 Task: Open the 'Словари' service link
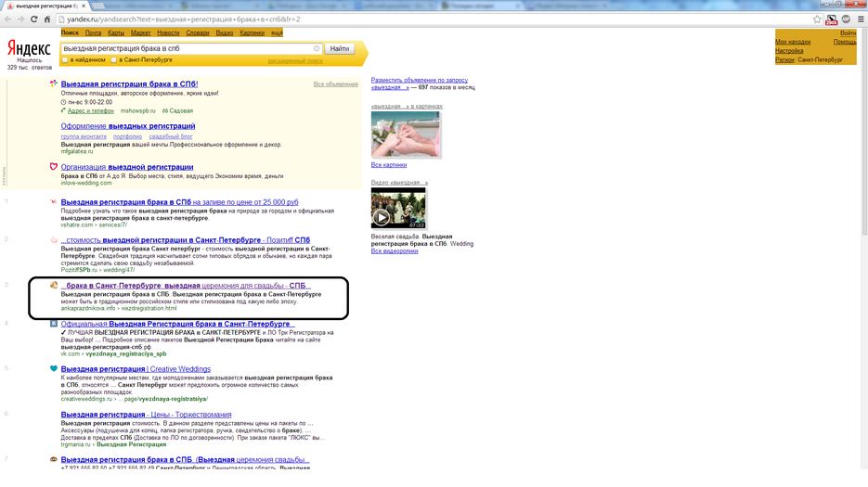(198, 32)
